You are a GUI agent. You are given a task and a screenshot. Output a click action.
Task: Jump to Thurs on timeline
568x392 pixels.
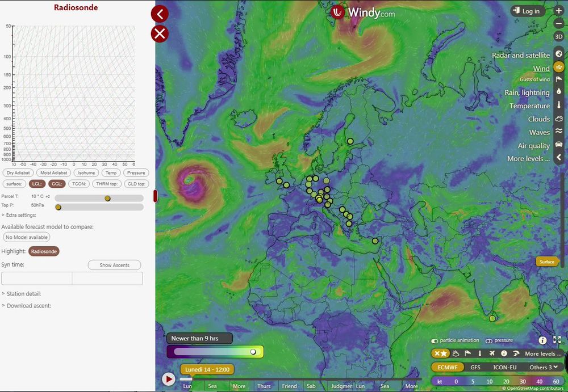264,386
